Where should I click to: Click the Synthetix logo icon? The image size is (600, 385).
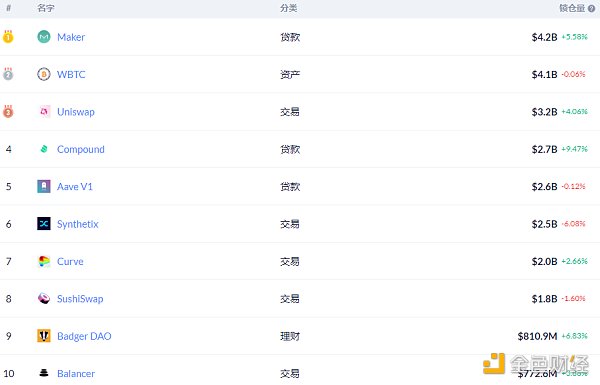(x=44, y=223)
